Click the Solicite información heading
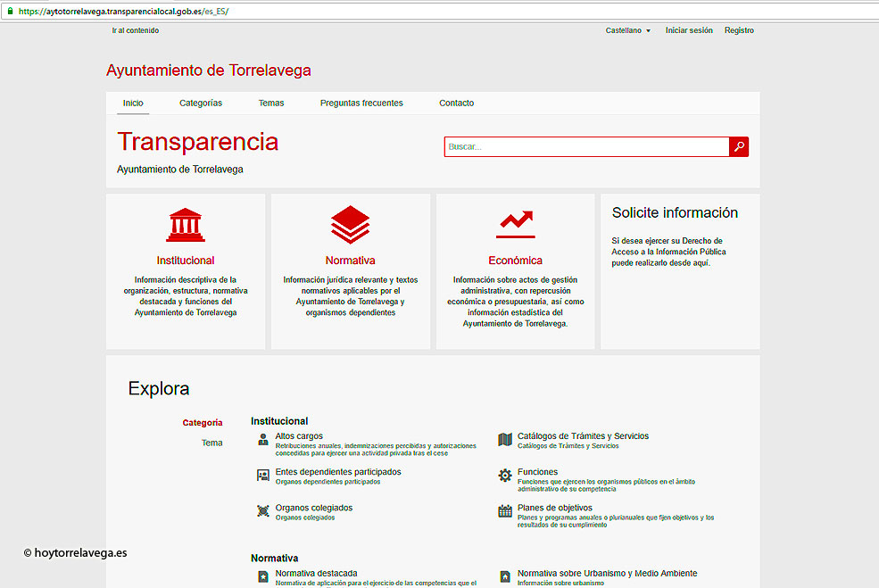Viewport: 879px width, 588px height. click(x=675, y=212)
